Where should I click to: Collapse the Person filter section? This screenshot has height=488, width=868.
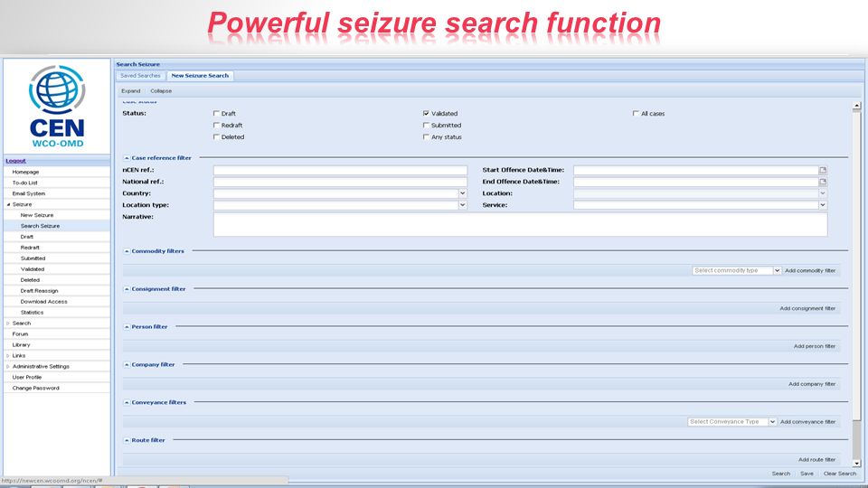[x=127, y=327]
